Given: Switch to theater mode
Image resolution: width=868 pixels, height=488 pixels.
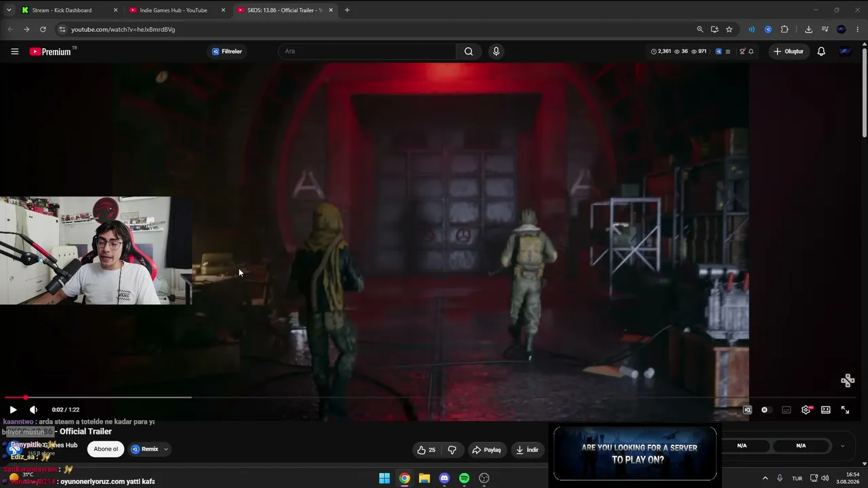Looking at the screenshot, I should (825, 409).
